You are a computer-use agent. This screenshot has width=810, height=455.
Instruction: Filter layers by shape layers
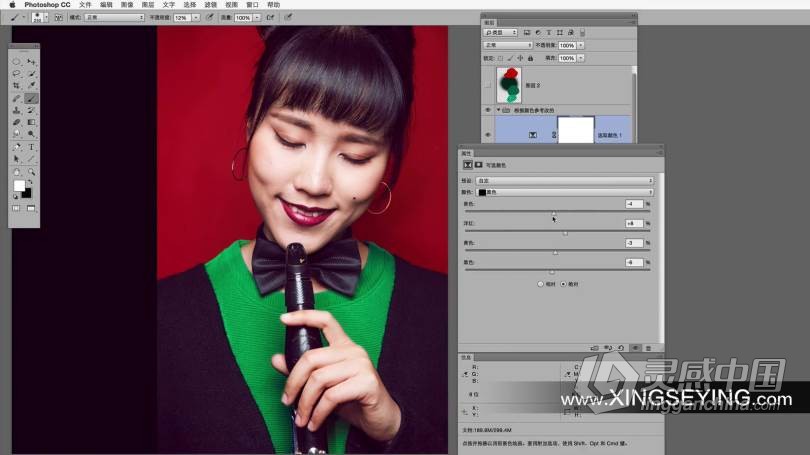point(560,33)
